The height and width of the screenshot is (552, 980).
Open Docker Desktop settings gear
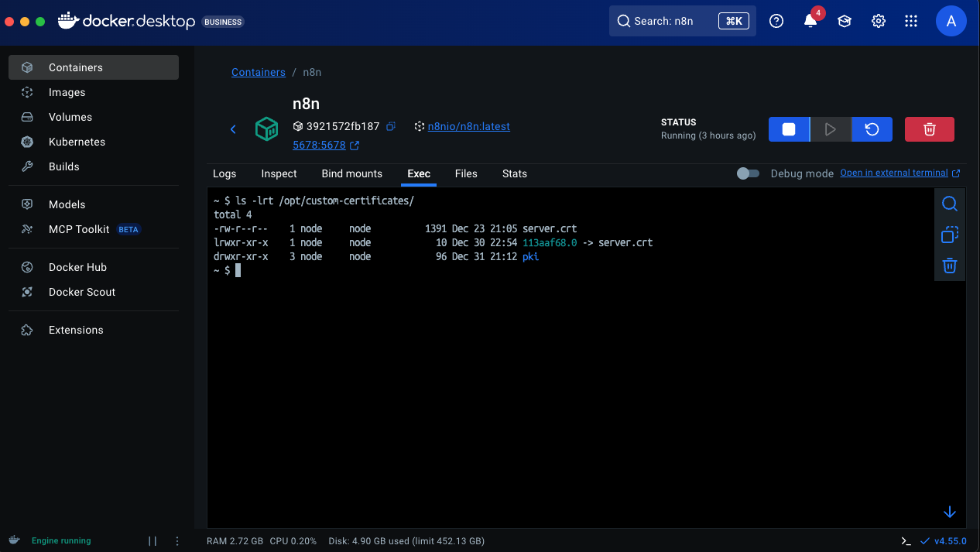coord(879,21)
